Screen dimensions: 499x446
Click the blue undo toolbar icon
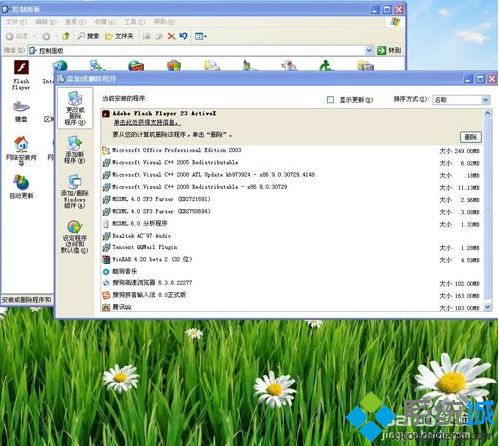pyautogui.click(x=183, y=36)
